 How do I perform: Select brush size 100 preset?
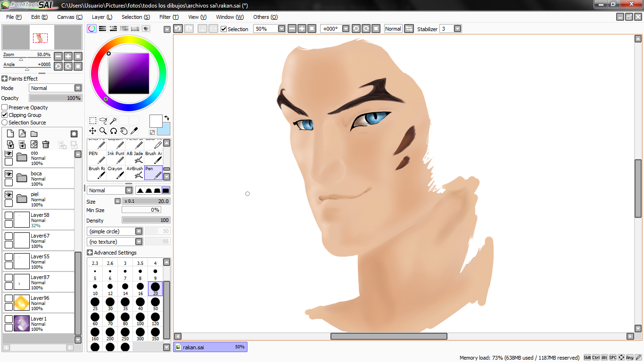pos(140,319)
